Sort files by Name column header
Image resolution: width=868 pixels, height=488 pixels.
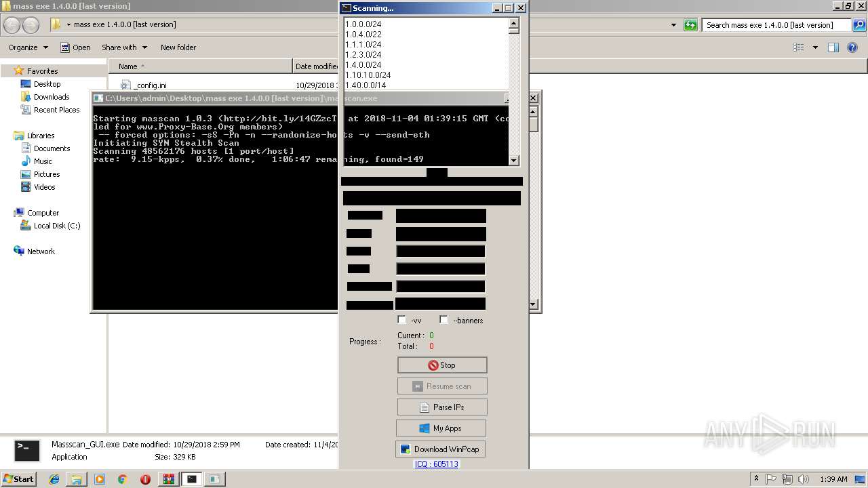[x=200, y=66]
